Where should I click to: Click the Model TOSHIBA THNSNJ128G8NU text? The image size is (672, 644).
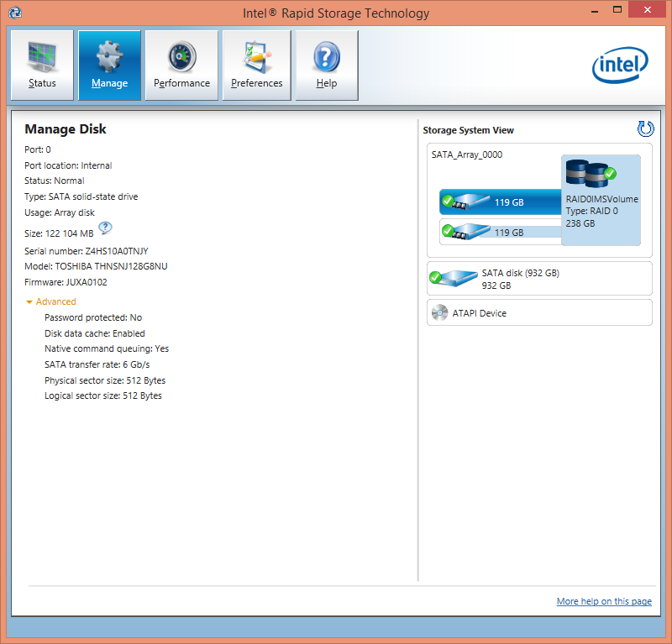pyautogui.click(x=96, y=266)
